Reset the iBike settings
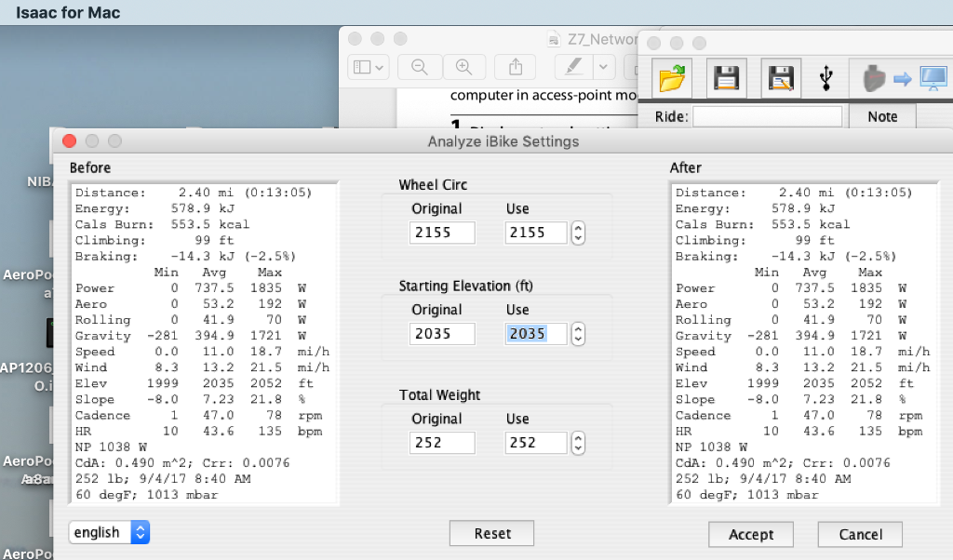Viewport: 953px width, 560px height. tap(491, 533)
